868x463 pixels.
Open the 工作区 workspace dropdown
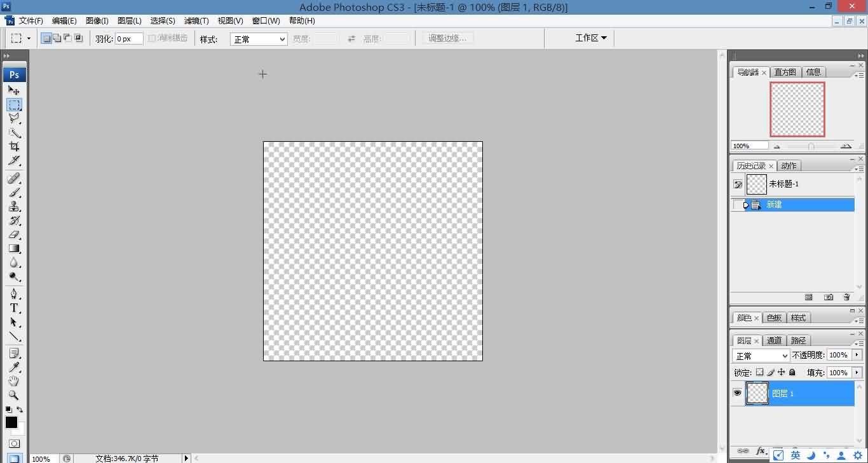(x=591, y=38)
